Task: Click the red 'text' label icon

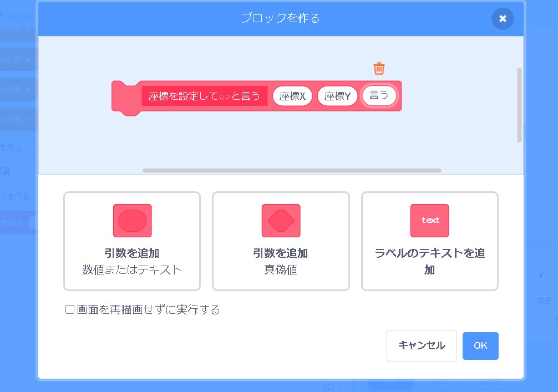Action: click(429, 220)
